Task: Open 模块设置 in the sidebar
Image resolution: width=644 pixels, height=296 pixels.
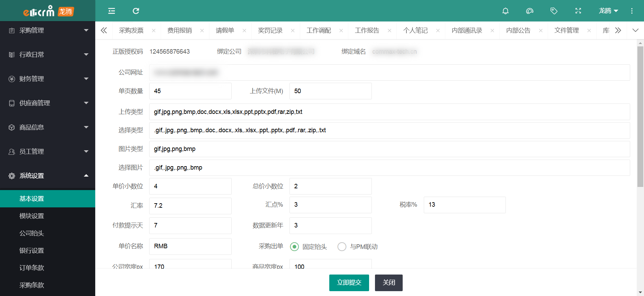Action: point(32,216)
